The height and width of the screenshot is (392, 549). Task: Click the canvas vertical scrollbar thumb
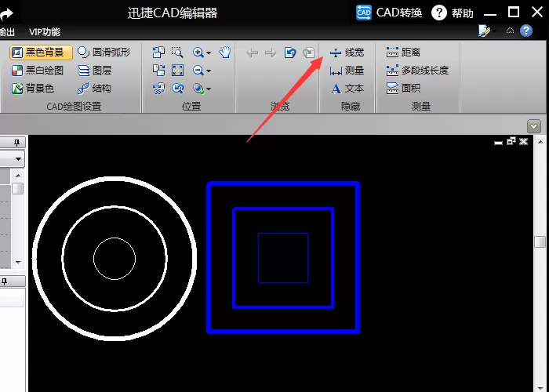click(540, 241)
